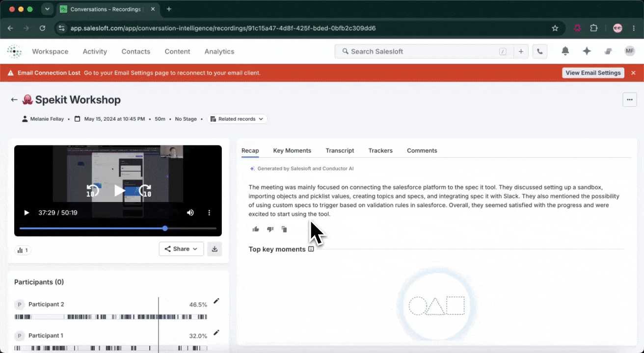Bookmark this page with star icon
The height and width of the screenshot is (353, 644).
555,28
